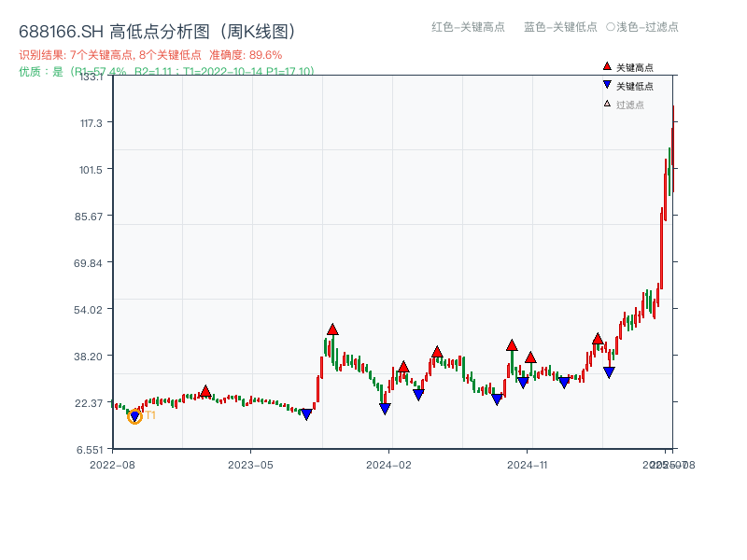Click the red 识别结果 summary line
The width and height of the screenshot is (747, 560).
tap(150, 55)
